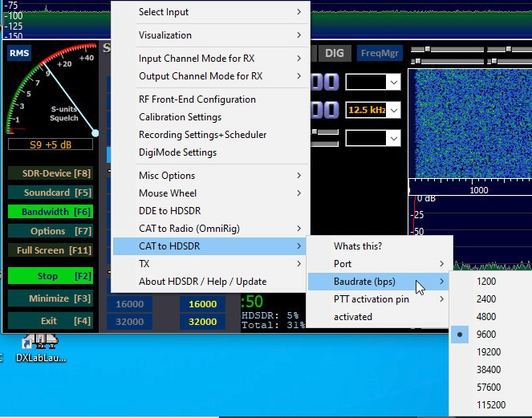Screen dimensions: 532x418
Task: Click the small AF waterfall display
Action: pyautogui.click(x=470, y=124)
